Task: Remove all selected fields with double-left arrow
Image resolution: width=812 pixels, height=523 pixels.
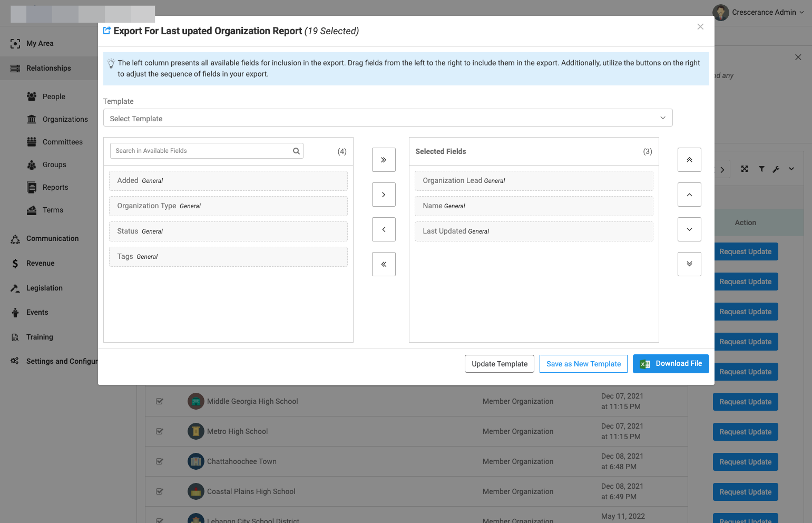Action: point(384,264)
